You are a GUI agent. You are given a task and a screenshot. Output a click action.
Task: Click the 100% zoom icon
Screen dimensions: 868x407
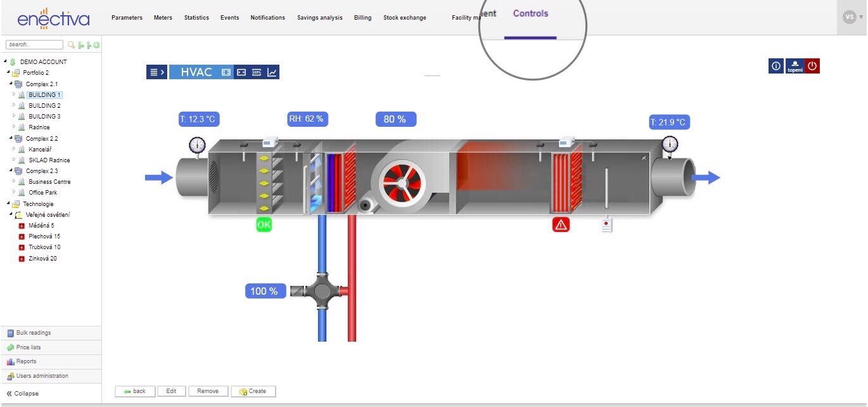pos(257,72)
